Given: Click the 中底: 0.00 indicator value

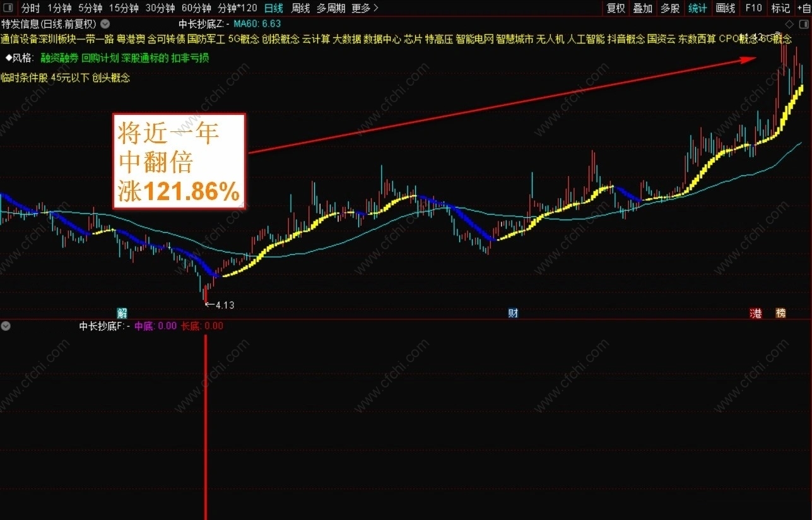Looking at the screenshot, I should pyautogui.click(x=155, y=326).
